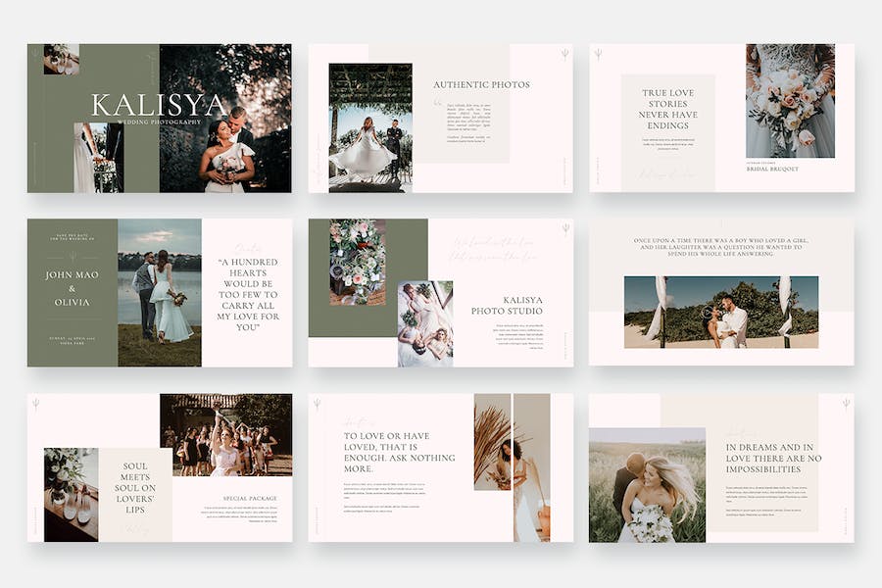Click the Special Package label
The image size is (882, 588).
249,498
